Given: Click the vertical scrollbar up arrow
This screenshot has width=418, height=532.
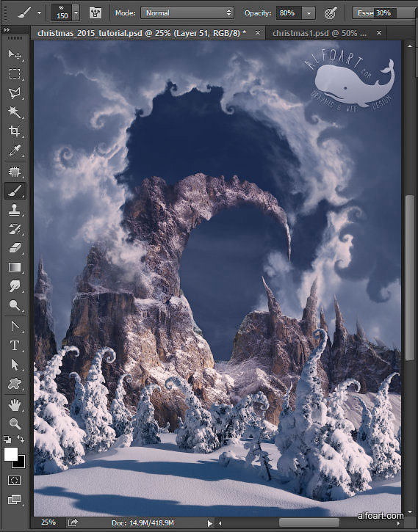Looking at the screenshot, I should click(410, 45).
